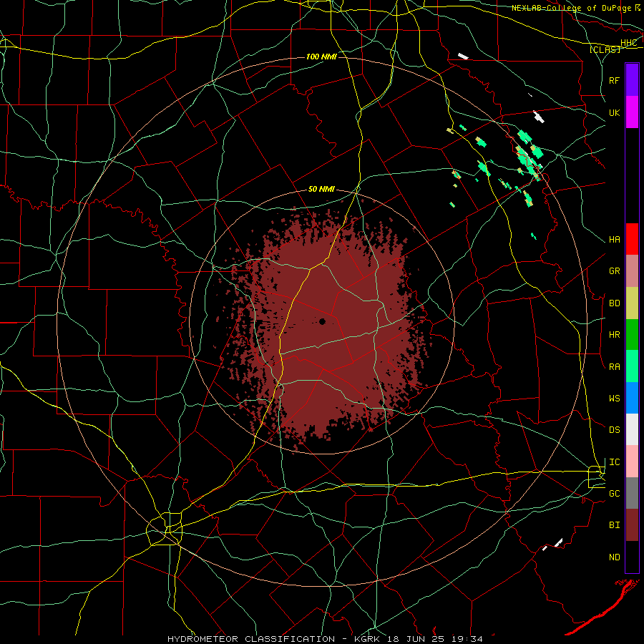Click the GC legend label
This screenshot has height=644, width=644.
coord(614,494)
